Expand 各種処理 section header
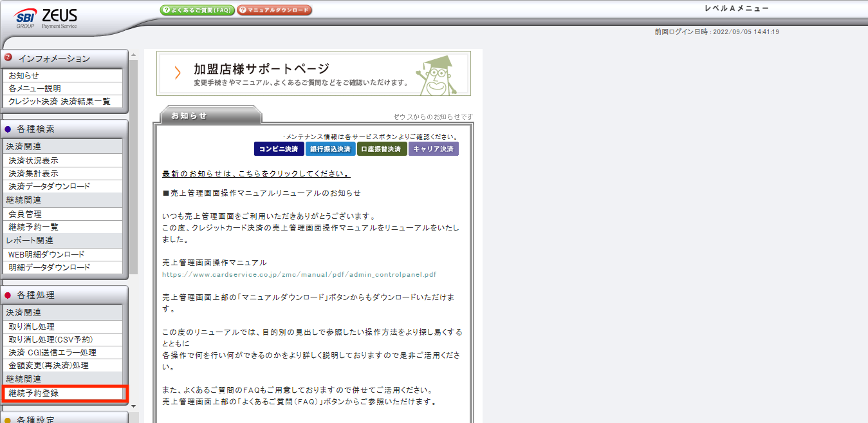Screen dimensions: 868x423 tap(64, 295)
